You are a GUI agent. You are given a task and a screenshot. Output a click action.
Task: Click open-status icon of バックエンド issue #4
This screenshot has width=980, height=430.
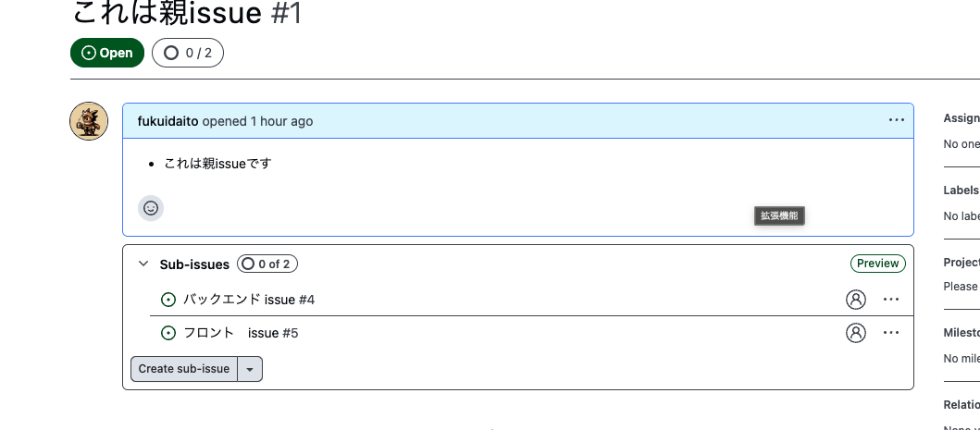pos(168,300)
